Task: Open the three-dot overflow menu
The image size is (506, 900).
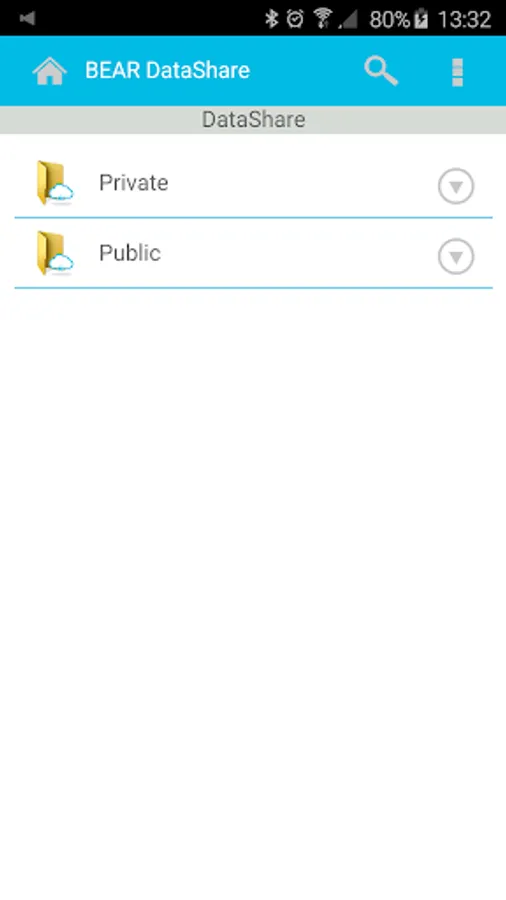Action: 457,72
